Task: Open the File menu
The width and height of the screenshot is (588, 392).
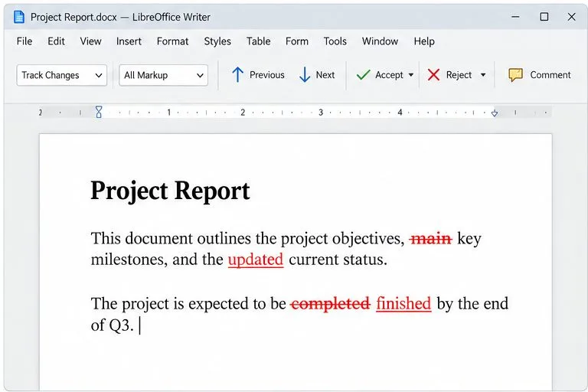Action: pyautogui.click(x=24, y=41)
